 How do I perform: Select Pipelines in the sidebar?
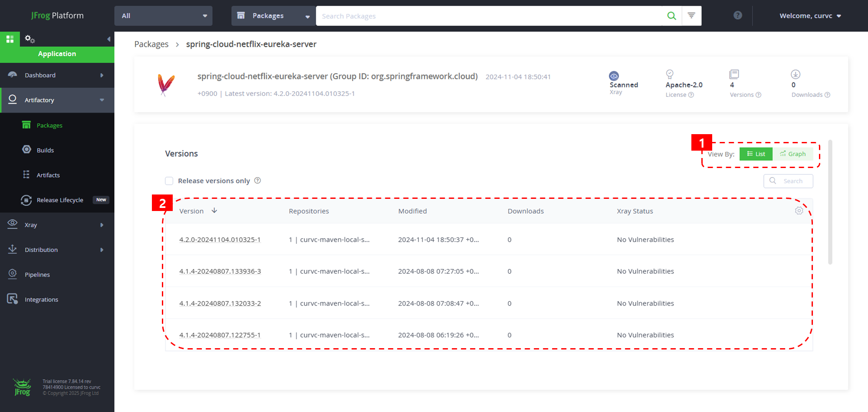(37, 275)
